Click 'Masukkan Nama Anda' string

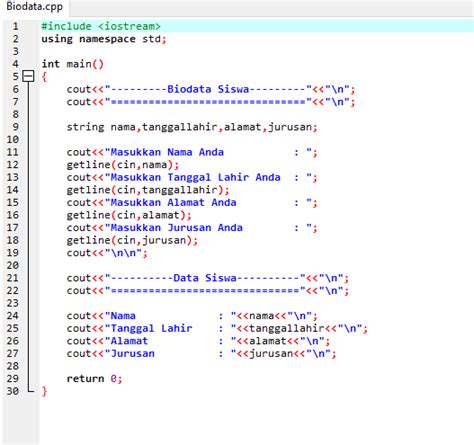[167, 152]
